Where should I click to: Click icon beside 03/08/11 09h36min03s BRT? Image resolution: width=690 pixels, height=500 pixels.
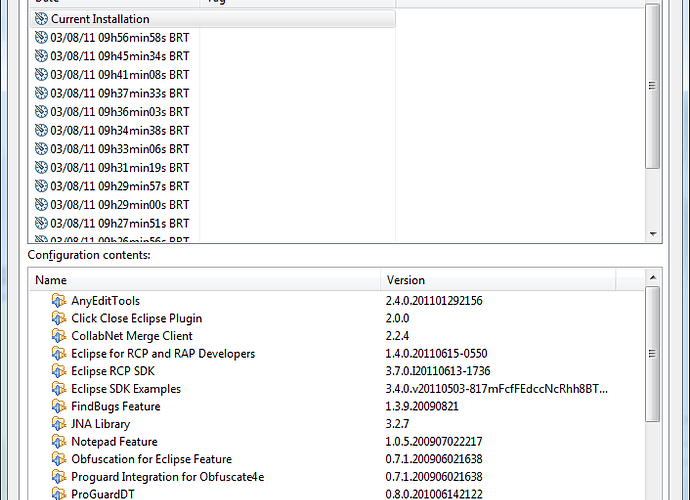[x=41, y=112]
